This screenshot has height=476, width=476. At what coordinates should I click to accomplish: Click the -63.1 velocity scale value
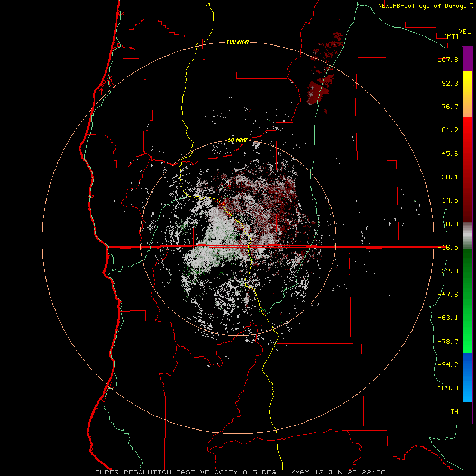tap(448, 318)
